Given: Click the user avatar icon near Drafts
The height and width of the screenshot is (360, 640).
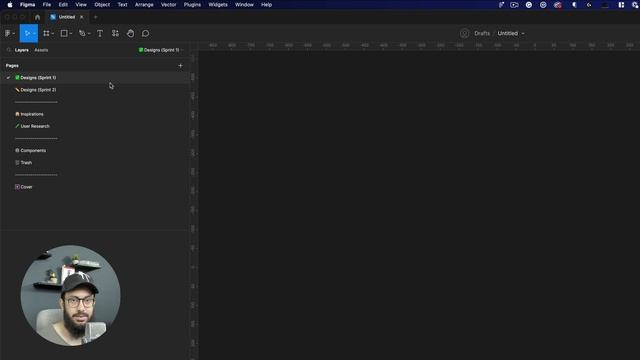Looking at the screenshot, I should [464, 33].
